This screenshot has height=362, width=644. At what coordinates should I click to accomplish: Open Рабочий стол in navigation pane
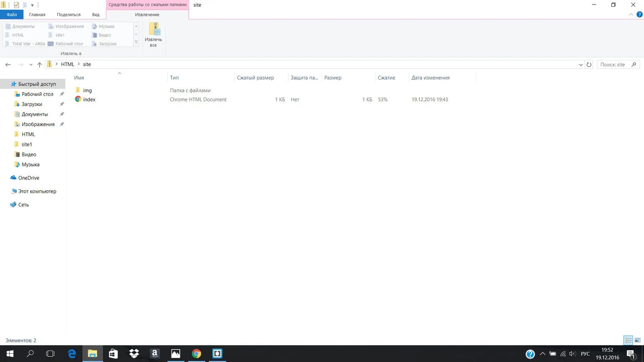tap(37, 94)
